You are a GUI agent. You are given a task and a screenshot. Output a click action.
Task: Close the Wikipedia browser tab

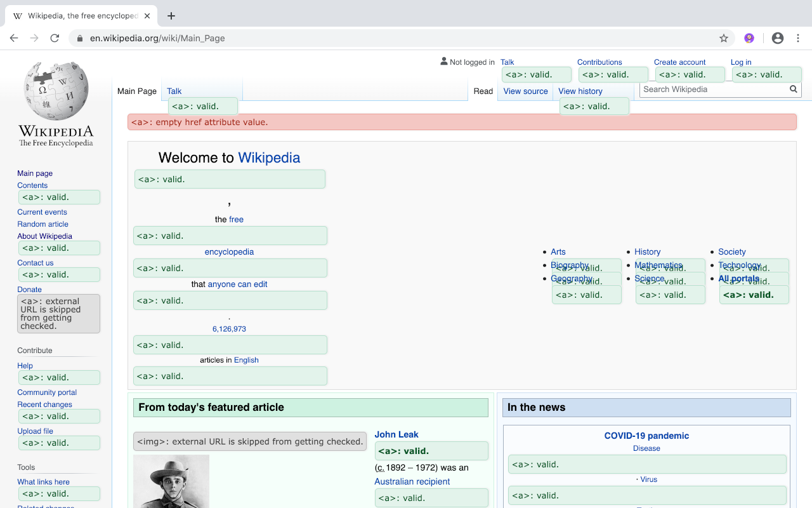click(146, 16)
